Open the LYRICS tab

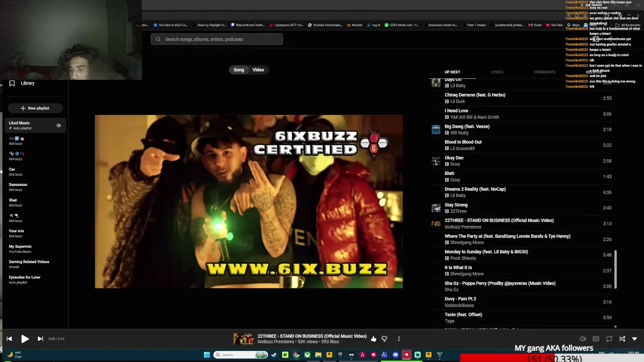pos(497,72)
